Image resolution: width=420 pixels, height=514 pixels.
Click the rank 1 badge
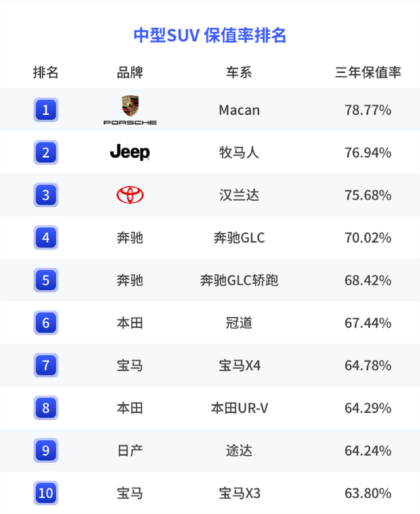pos(46,110)
